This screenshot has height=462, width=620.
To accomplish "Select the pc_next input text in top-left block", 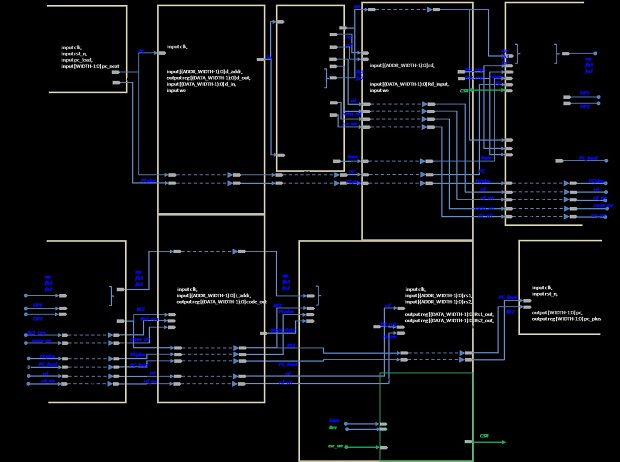I will pos(91,66).
